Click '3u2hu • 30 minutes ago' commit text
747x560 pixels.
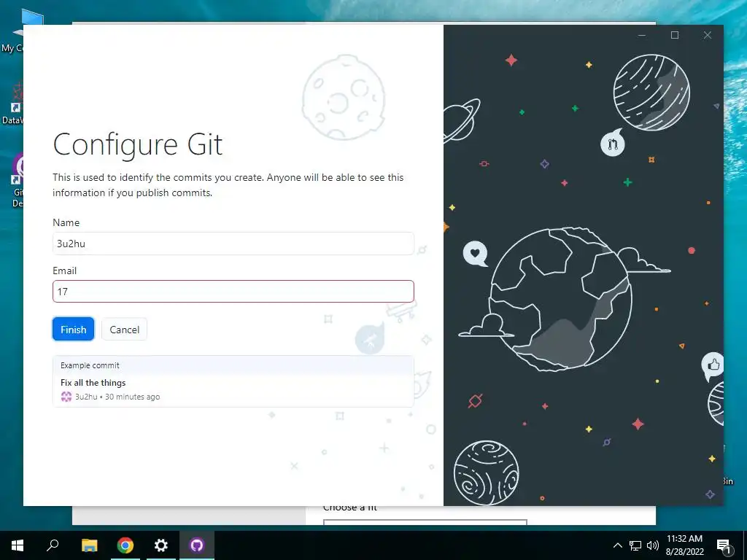(x=117, y=397)
